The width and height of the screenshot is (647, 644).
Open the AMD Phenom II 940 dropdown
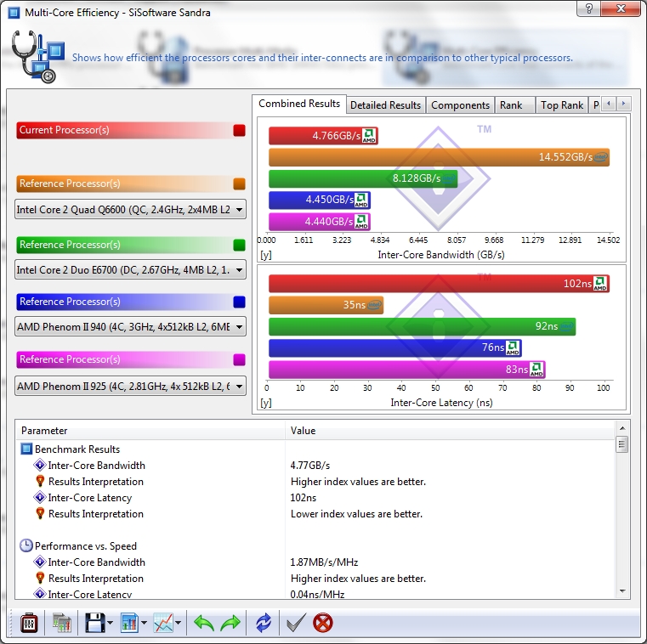click(130, 326)
